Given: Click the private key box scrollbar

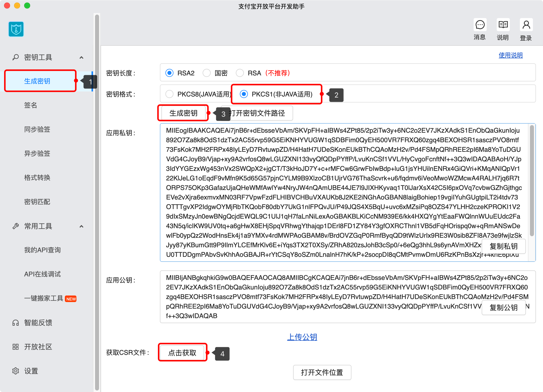Looking at the screenshot, I should pyautogui.click(x=532, y=181).
